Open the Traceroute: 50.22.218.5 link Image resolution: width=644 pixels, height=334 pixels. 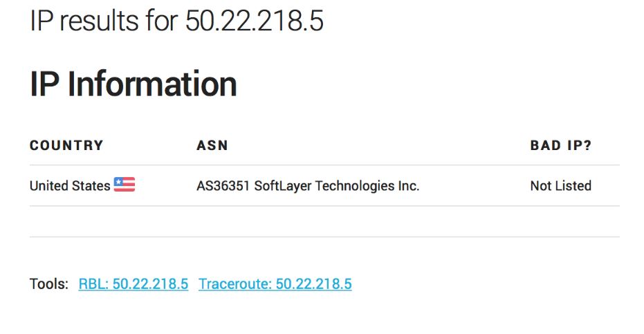[275, 284]
